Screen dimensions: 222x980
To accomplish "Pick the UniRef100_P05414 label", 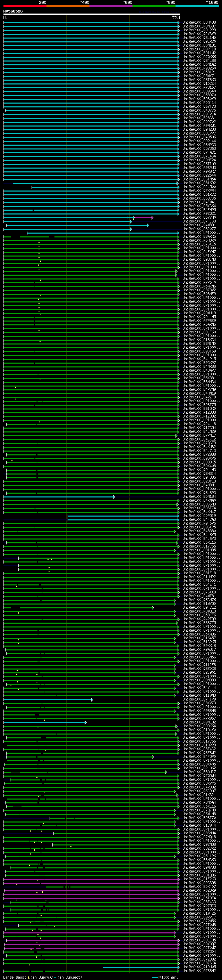I will 199,103.
